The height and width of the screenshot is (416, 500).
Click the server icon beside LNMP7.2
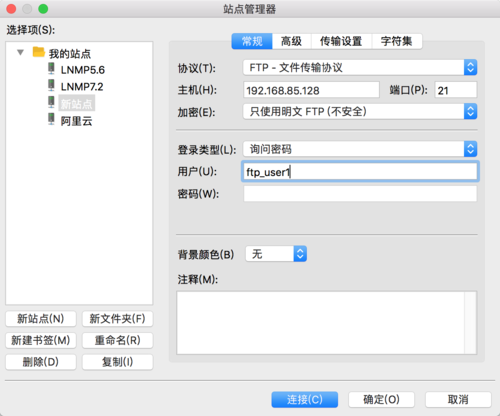point(51,85)
